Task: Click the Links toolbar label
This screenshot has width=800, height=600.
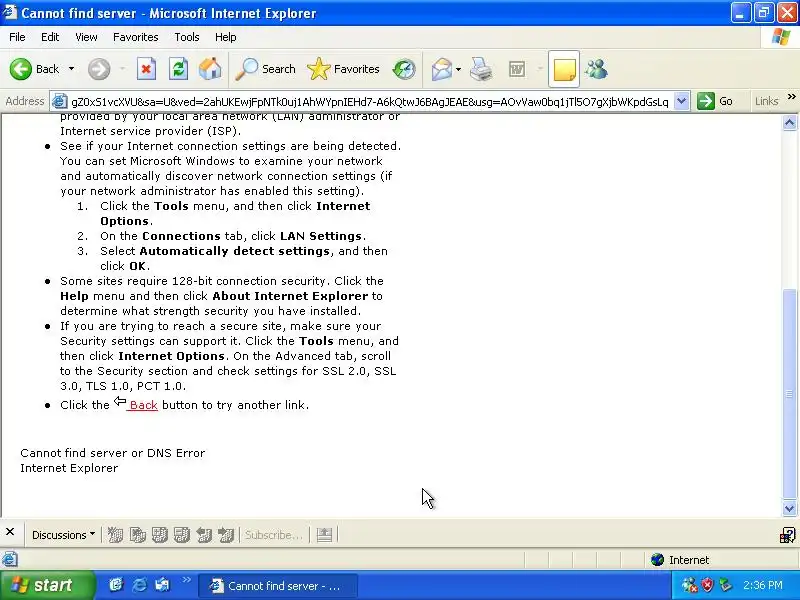Action: pos(766,101)
